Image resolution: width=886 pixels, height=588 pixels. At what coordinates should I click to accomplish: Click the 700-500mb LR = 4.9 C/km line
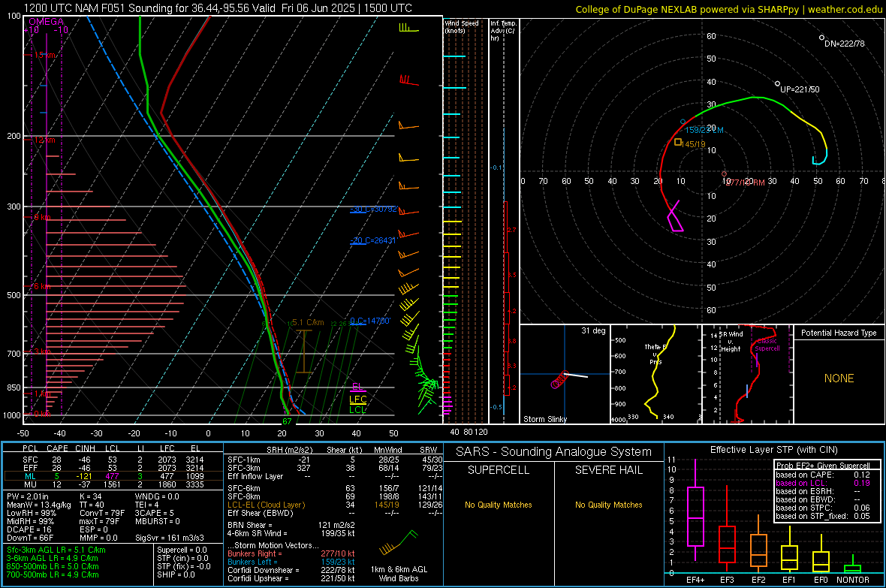click(53, 574)
